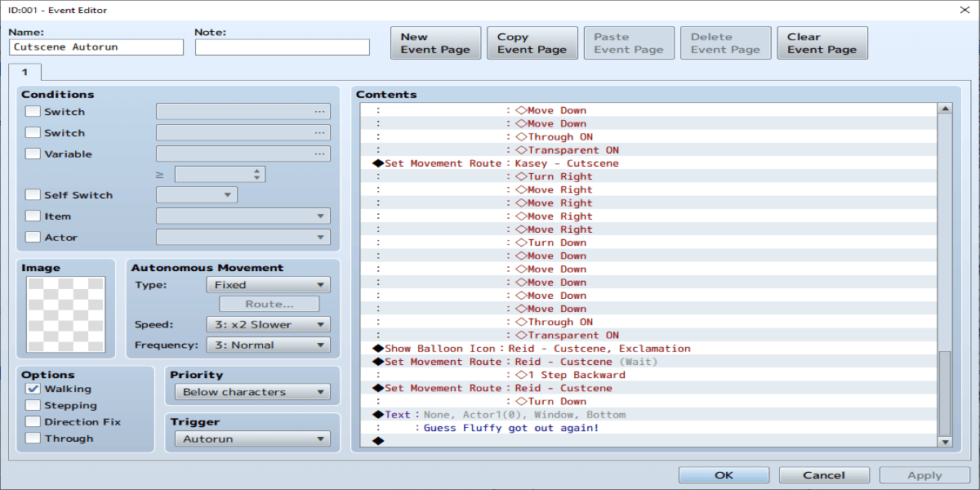Click the Copy Event Page button
Screen dimensions: 980x490
532,43
